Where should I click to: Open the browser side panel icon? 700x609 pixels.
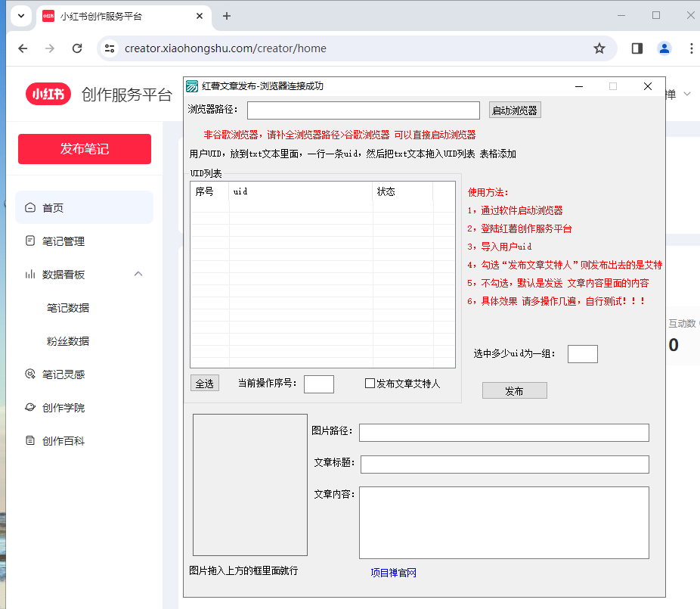pos(637,48)
